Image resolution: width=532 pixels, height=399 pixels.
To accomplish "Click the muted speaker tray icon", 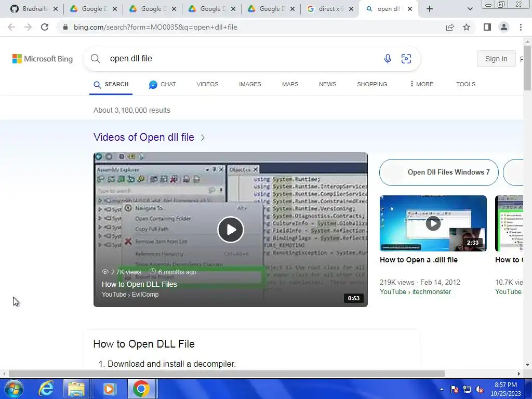I will (x=480, y=389).
